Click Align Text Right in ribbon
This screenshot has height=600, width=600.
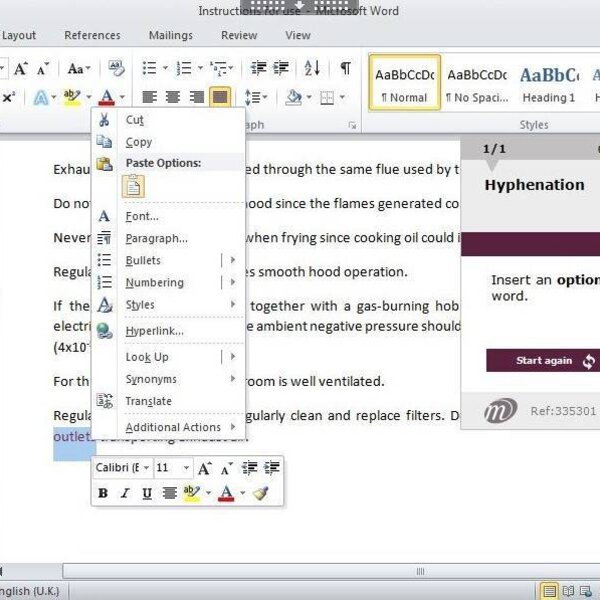pos(196,97)
